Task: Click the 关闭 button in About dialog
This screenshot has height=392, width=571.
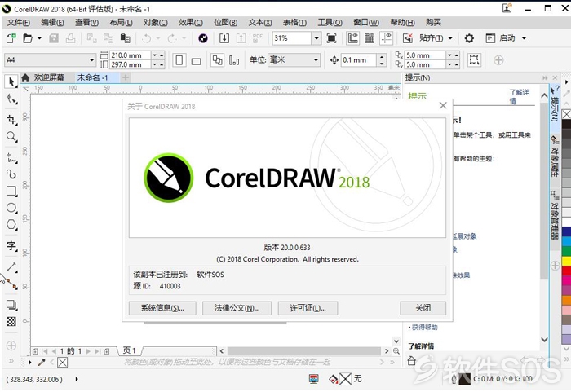Action: click(423, 308)
